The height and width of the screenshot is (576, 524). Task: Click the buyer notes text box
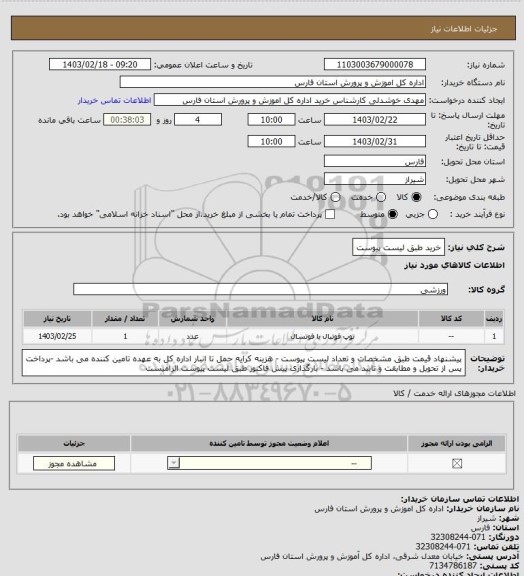coord(244,363)
